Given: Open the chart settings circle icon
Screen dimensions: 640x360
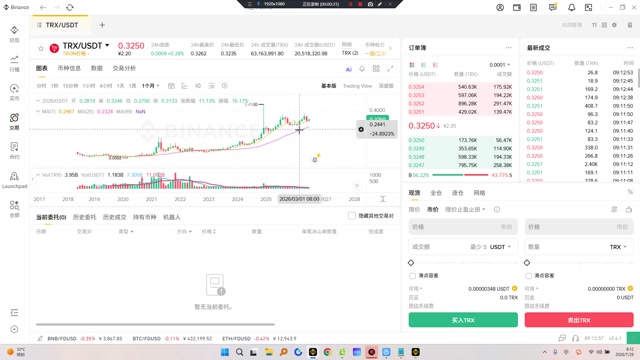Looking at the screenshot, I should (x=224, y=86).
